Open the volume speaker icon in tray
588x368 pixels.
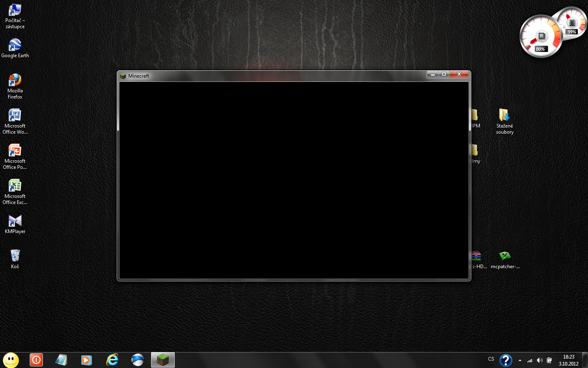(539, 360)
